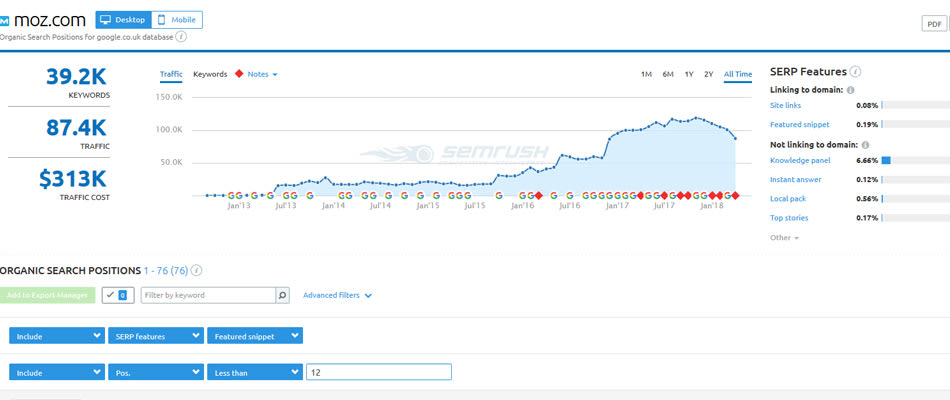The image size is (950, 400).
Task: Open Include dropdown in SERP features row
Action: point(57,336)
